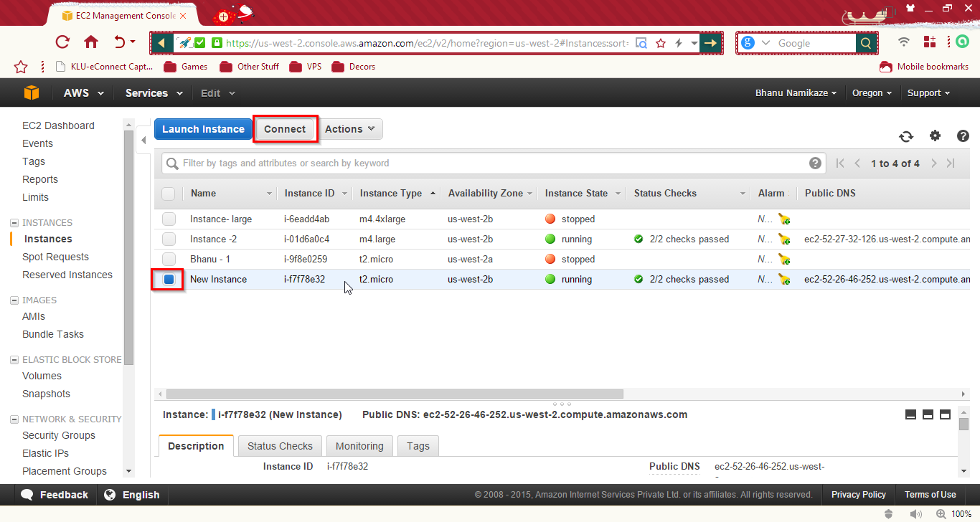This screenshot has height=522, width=980.
Task: Go to previous page of instances
Action: point(857,163)
